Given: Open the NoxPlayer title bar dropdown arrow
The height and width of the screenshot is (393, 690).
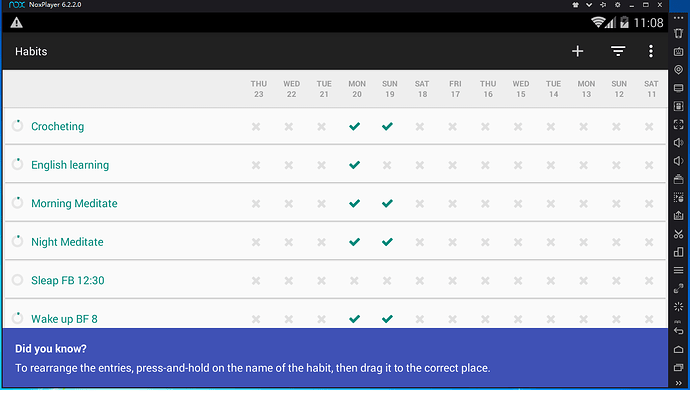Looking at the screenshot, I should coord(589,5).
